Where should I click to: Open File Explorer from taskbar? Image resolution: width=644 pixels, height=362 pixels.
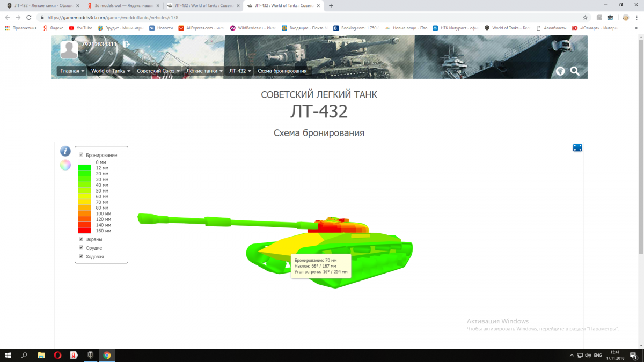pyautogui.click(x=41, y=355)
